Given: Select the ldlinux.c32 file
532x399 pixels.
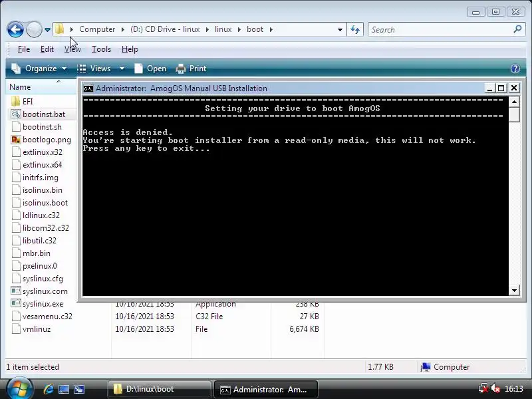Looking at the screenshot, I should pyautogui.click(x=36, y=215).
